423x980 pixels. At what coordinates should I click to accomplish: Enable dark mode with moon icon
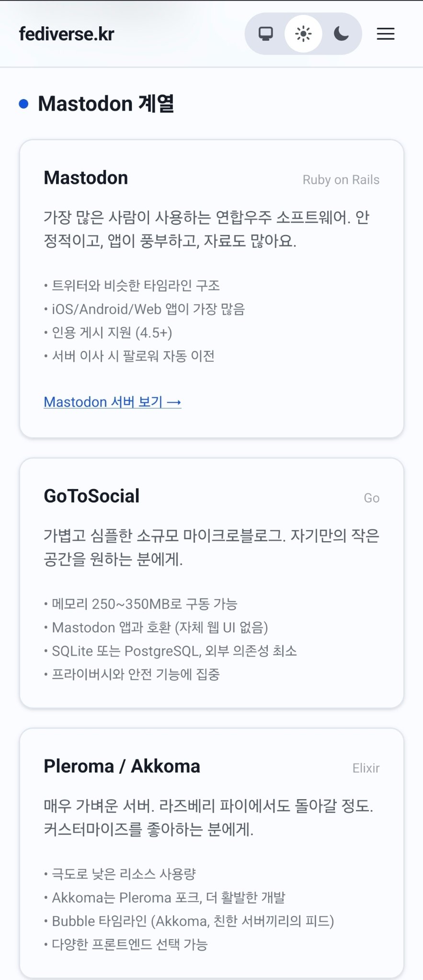[x=341, y=34]
